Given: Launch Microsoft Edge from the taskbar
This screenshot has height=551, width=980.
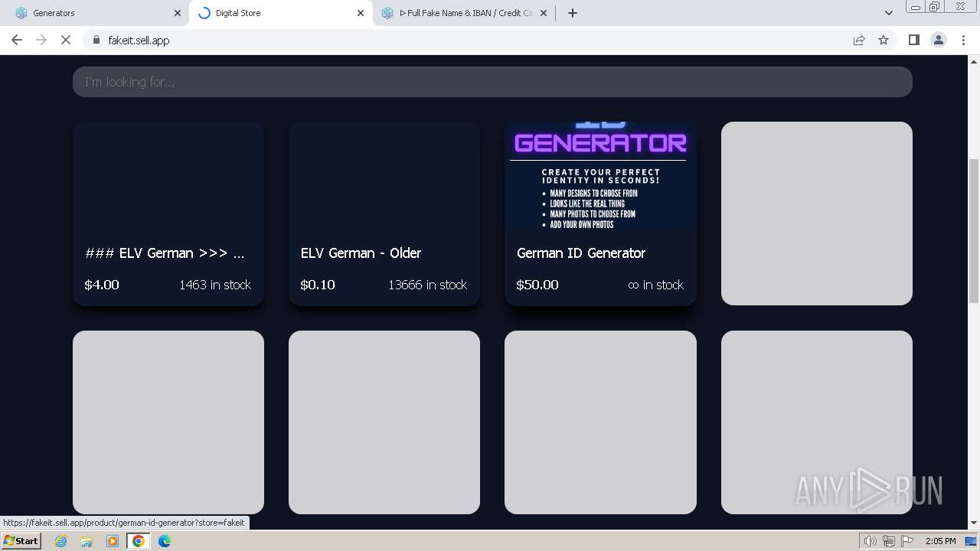Looking at the screenshot, I should pyautogui.click(x=165, y=541).
